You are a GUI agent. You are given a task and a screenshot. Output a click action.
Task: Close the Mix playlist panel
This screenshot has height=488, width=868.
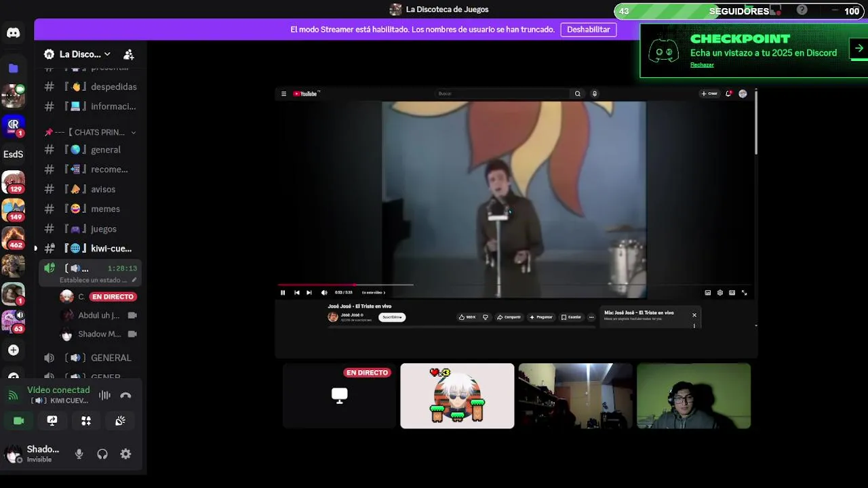694,315
